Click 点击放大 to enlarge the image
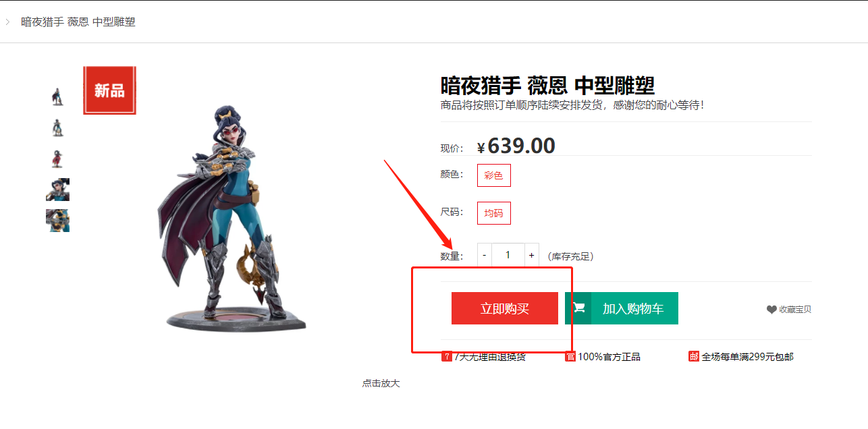Screen dimensions: 868x429 [x=381, y=383]
